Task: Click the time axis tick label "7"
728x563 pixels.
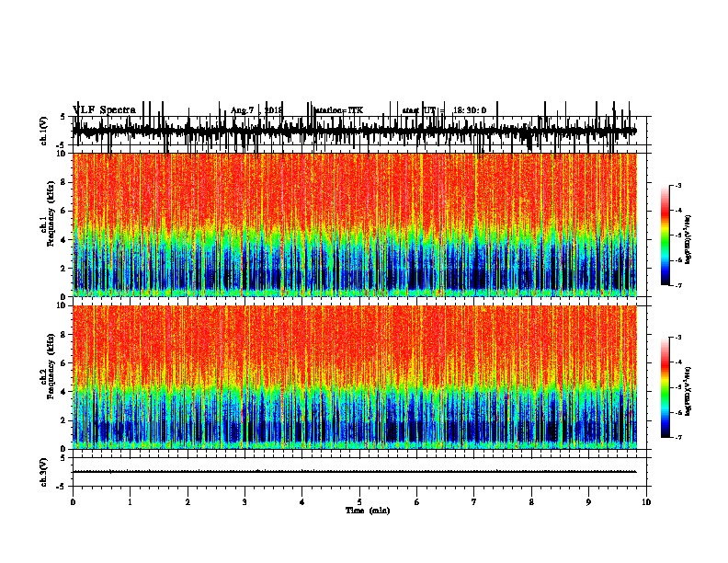Action: [474, 502]
